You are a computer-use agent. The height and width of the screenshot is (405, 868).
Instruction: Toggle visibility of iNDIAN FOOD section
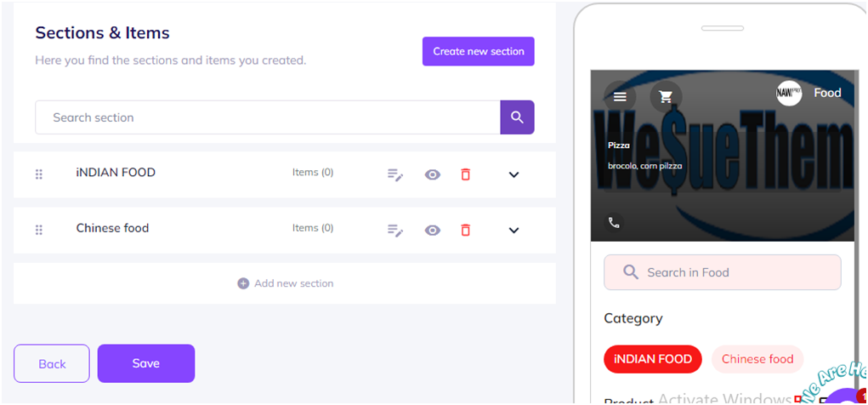tap(433, 174)
